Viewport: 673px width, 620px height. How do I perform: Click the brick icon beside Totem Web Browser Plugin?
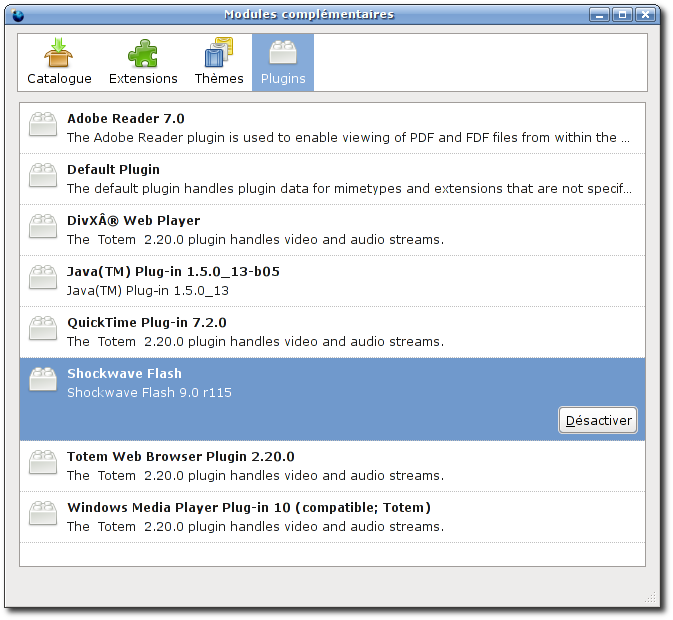pos(43,463)
